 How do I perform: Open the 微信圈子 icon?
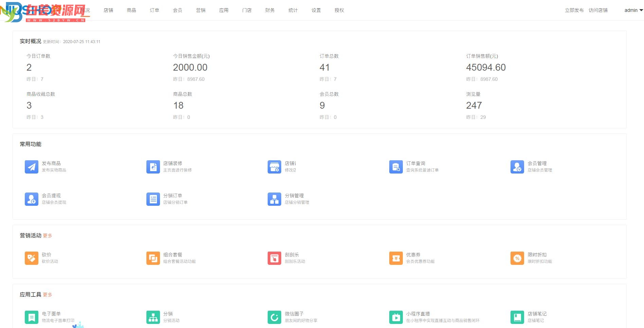274,317
